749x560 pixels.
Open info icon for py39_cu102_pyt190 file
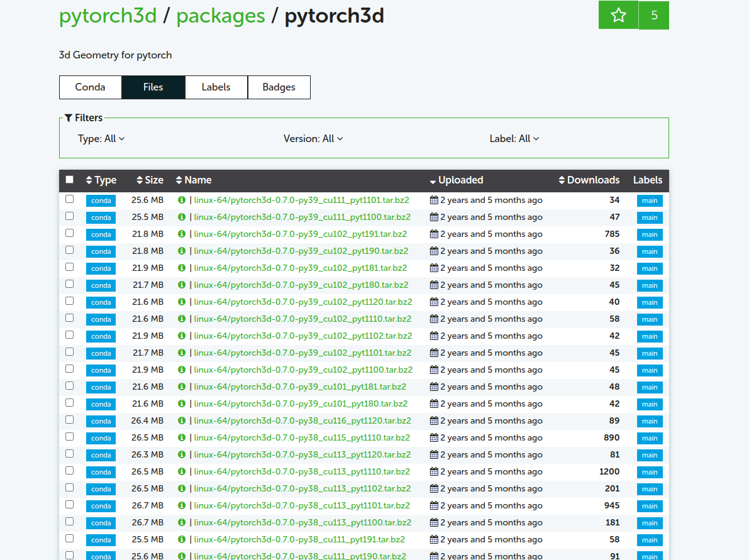click(182, 251)
